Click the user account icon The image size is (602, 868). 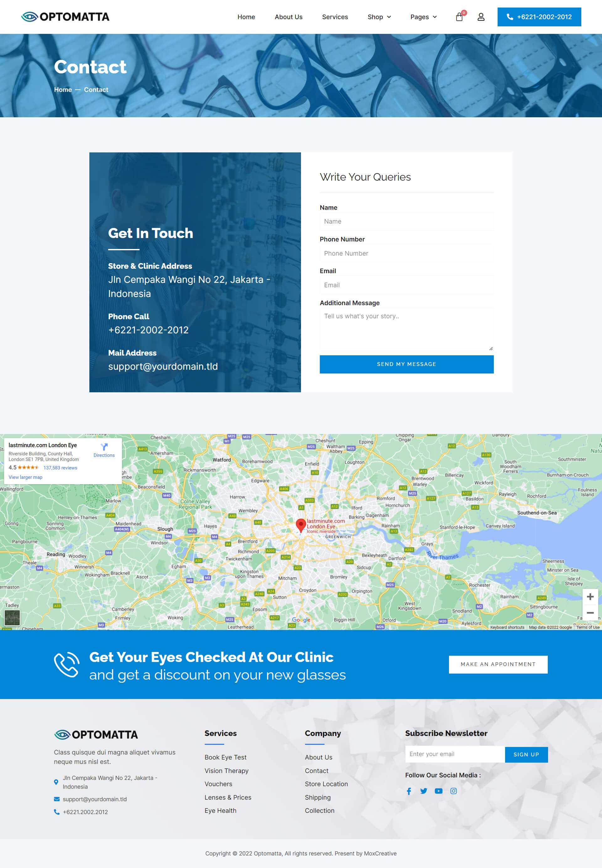click(481, 17)
